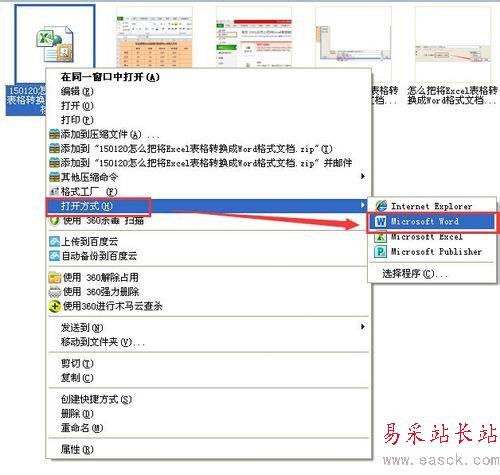Click 格式工厂 icon in menu

point(54,192)
